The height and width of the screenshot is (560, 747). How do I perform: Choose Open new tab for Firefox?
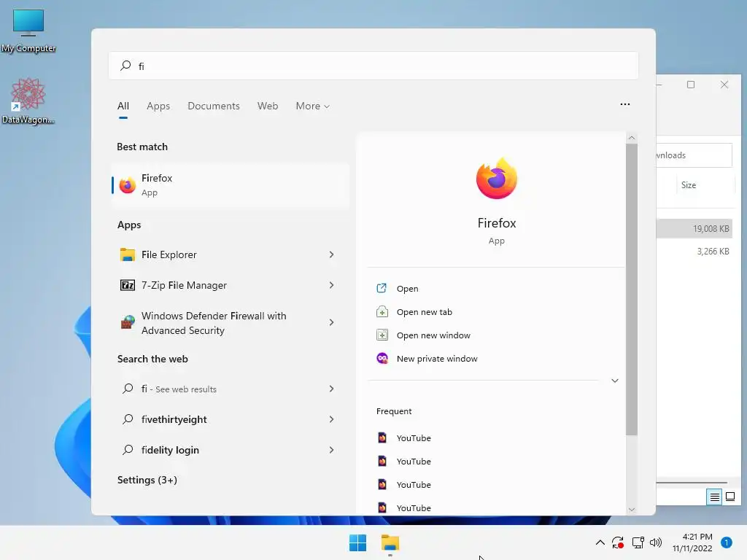[424, 312]
